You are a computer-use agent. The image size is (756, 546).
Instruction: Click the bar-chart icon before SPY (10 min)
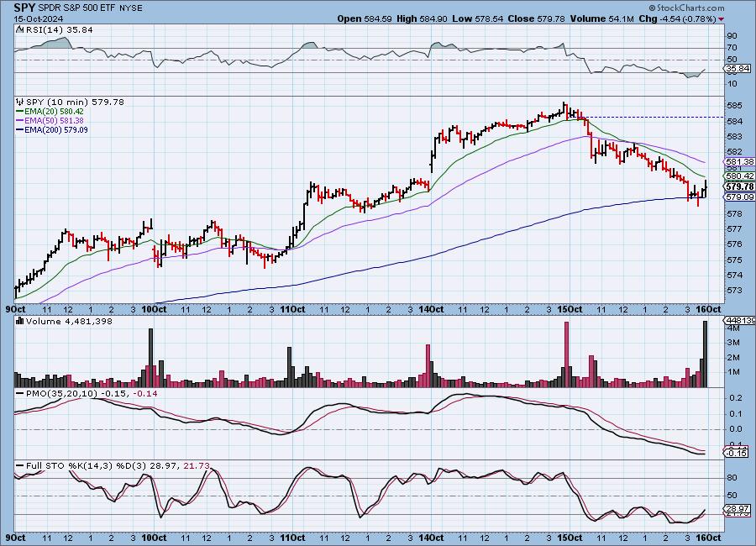tap(20, 102)
